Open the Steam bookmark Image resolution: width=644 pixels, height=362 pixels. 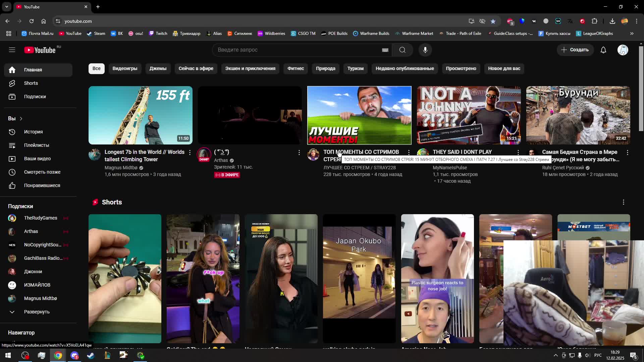coord(96,34)
